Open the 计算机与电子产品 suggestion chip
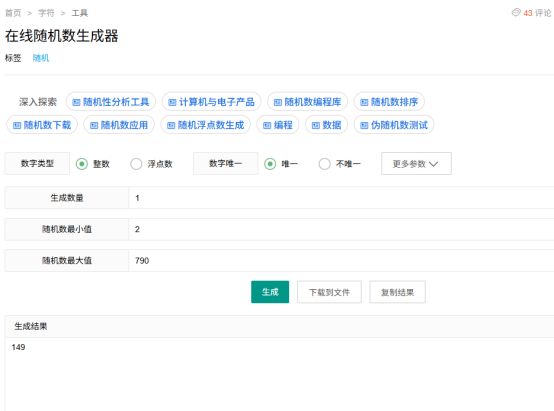This screenshot has width=554, height=411. pos(211,102)
